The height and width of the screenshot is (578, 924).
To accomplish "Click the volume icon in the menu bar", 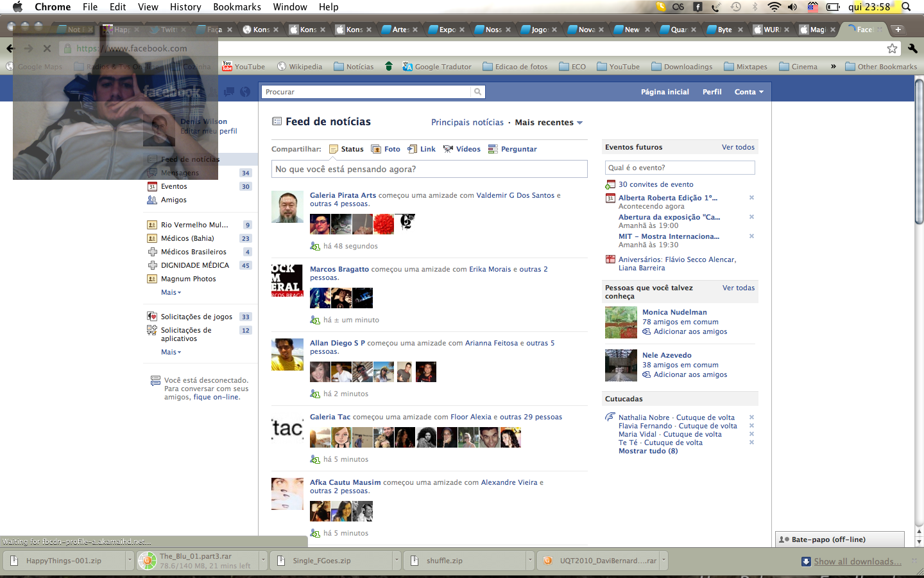I will click(792, 7).
